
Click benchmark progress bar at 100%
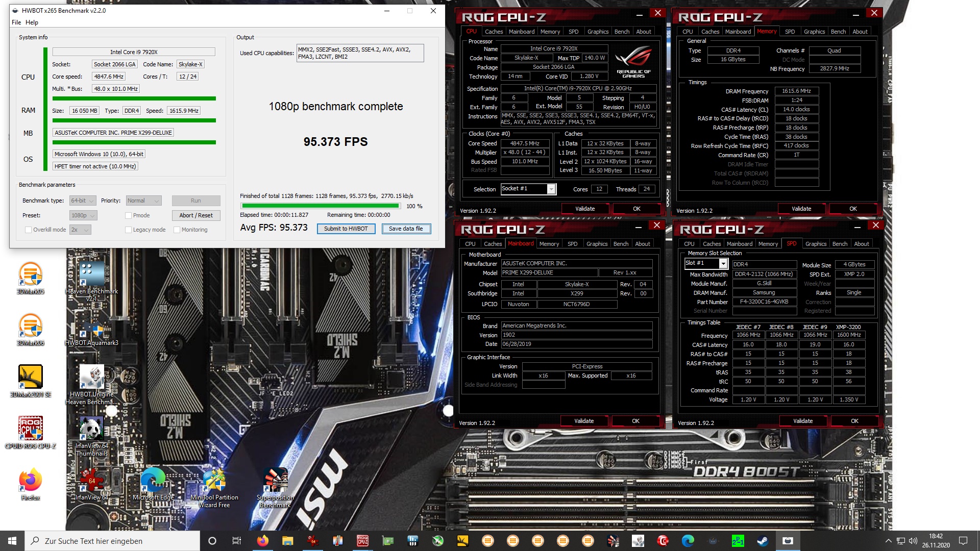click(x=320, y=206)
